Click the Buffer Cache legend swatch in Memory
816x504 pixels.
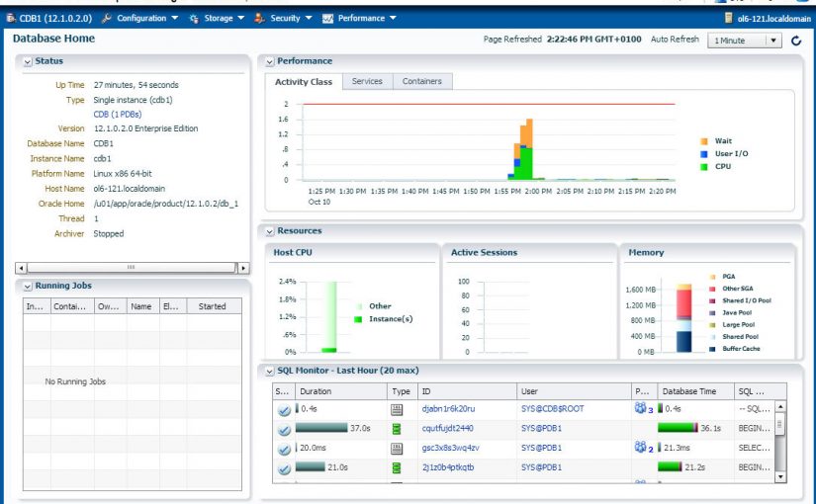(x=712, y=349)
